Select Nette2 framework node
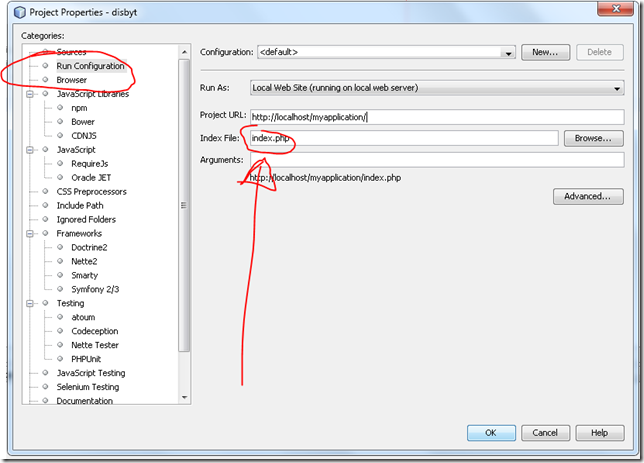This screenshot has height=463, width=644. tap(84, 261)
